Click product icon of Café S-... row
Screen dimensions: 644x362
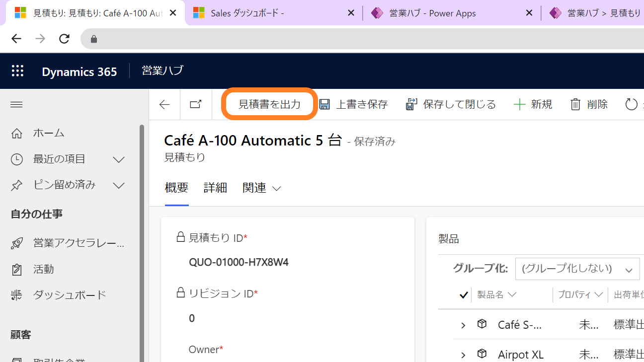click(x=482, y=324)
